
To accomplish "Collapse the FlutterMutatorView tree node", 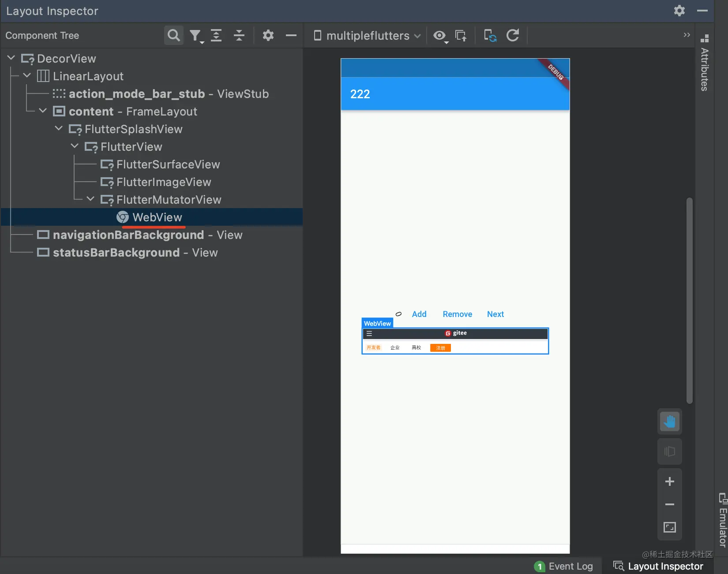I will tap(90, 199).
